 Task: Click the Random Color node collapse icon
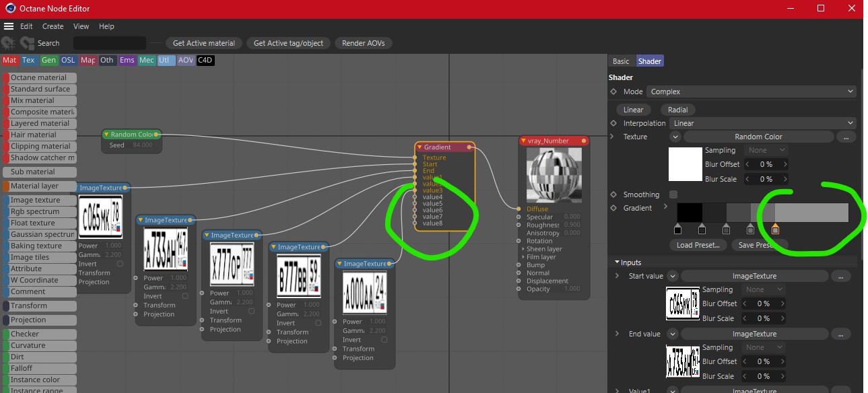(x=106, y=134)
